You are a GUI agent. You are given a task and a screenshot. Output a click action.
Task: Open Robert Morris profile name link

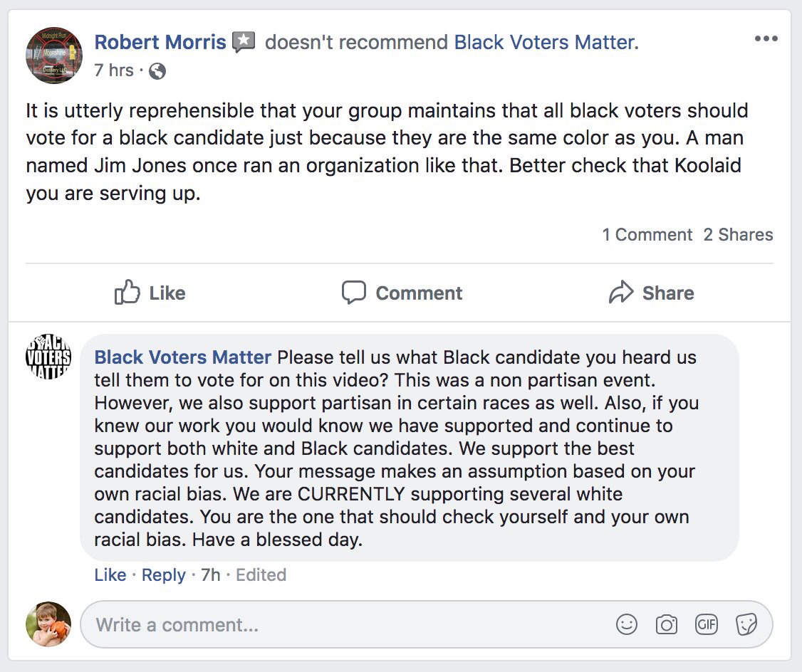(160, 42)
